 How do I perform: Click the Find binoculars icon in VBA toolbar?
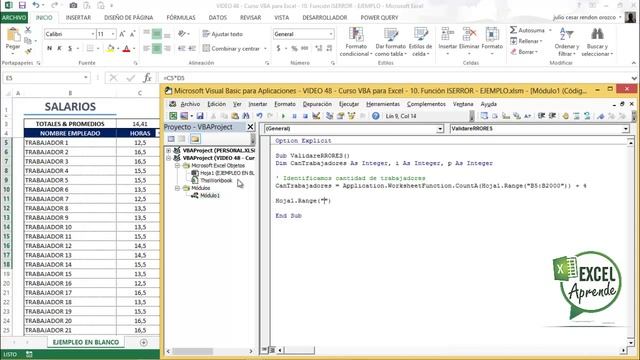tap(246, 116)
